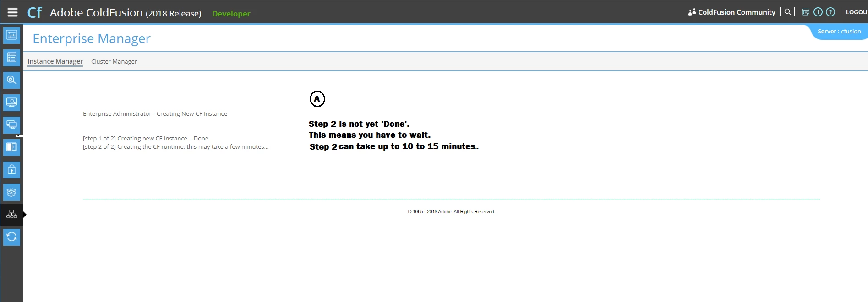The height and width of the screenshot is (302, 868).
Task: Open Server Settings sliders icon in sidebar
Action: coord(12,35)
